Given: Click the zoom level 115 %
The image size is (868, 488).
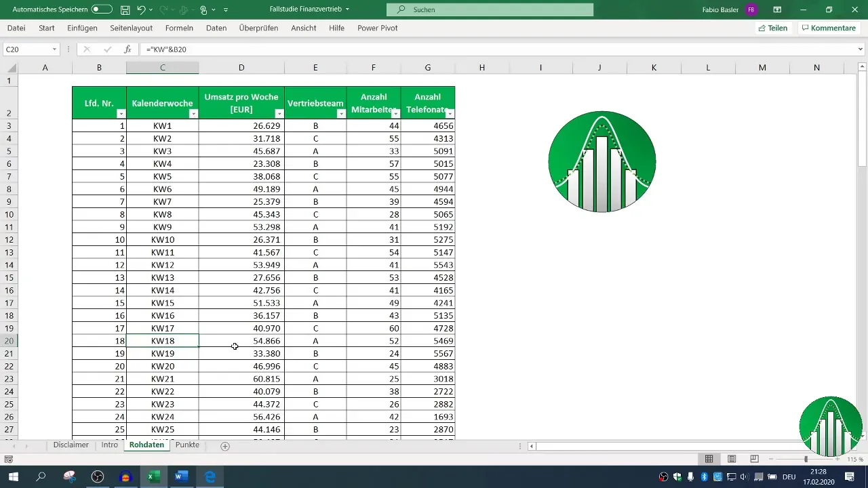Looking at the screenshot, I should click(855, 459).
